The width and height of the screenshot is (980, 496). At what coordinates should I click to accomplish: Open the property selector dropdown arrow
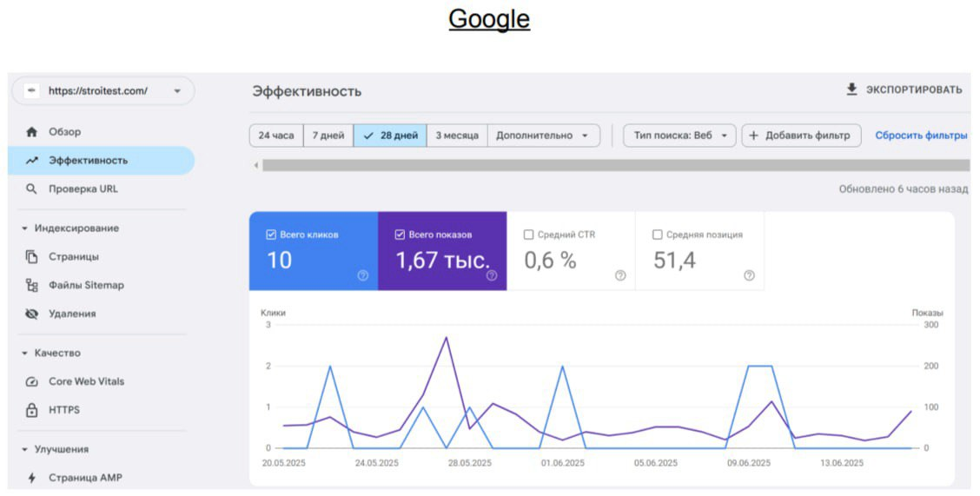click(177, 91)
